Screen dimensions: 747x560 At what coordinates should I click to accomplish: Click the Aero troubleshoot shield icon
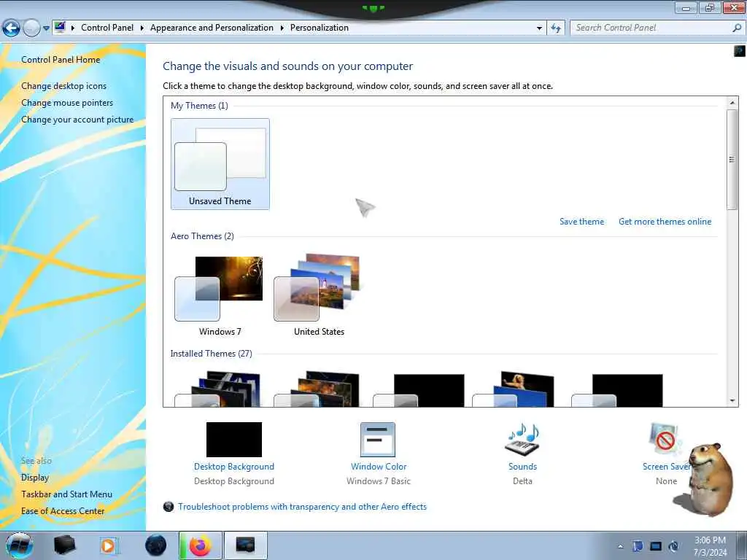pos(169,507)
